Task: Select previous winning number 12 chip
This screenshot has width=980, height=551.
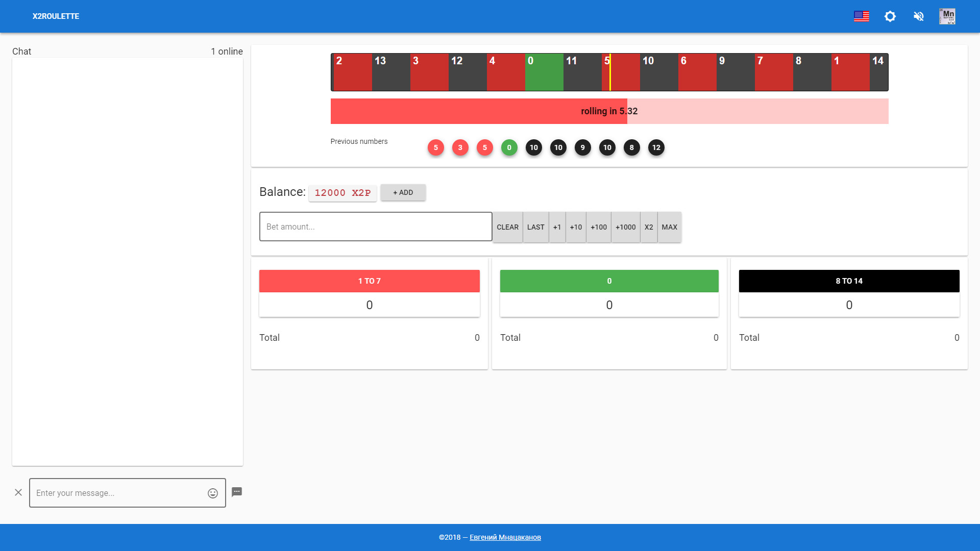Action: 656,147
